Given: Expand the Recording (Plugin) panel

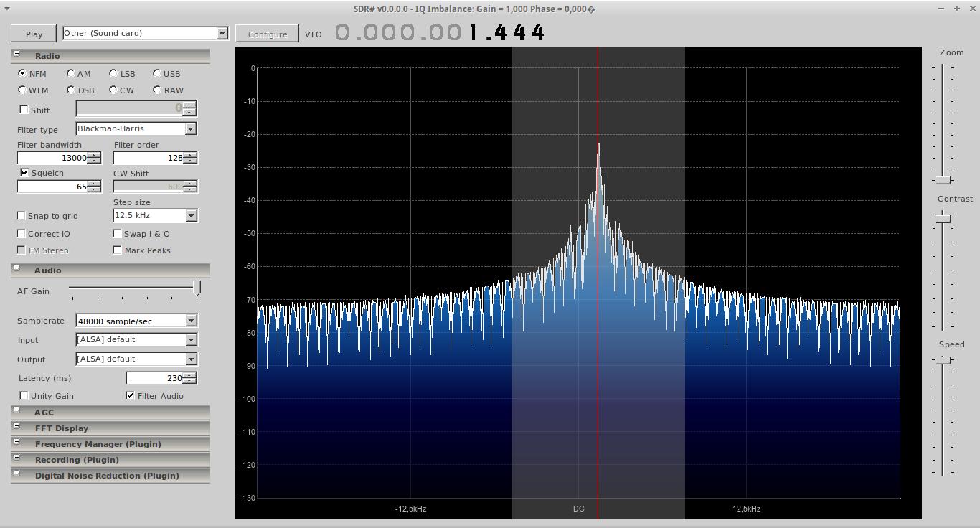Looking at the screenshot, I should point(17,458).
